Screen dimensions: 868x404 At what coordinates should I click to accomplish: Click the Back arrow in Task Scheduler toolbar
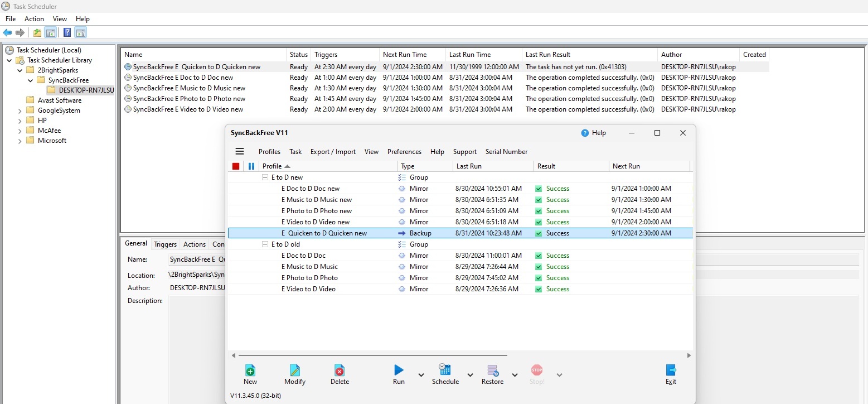tap(7, 33)
